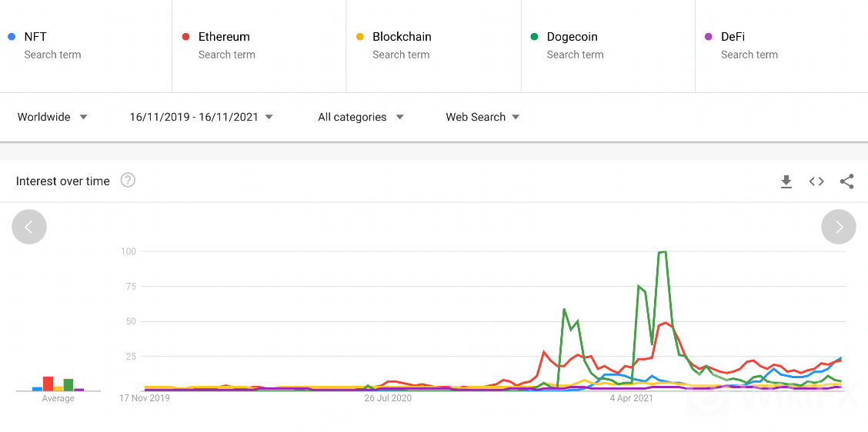Click the Average bar chart
Screen dimensions: 868x432
click(x=58, y=384)
